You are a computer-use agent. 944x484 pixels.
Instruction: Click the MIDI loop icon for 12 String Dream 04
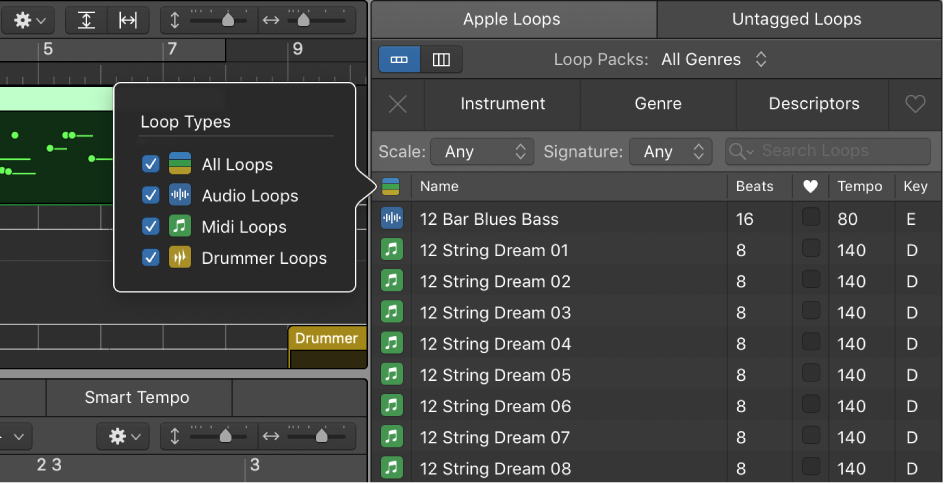(x=392, y=344)
